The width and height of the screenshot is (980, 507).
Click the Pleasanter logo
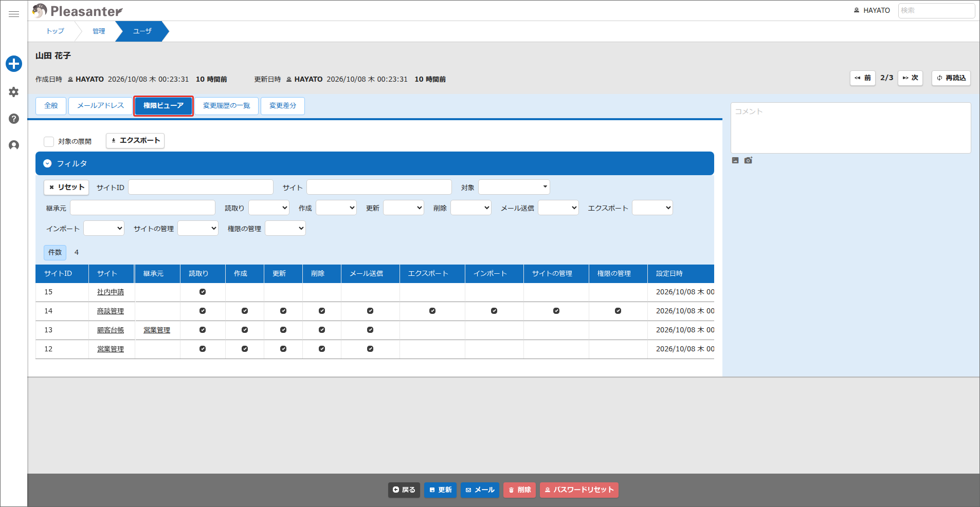tap(77, 11)
